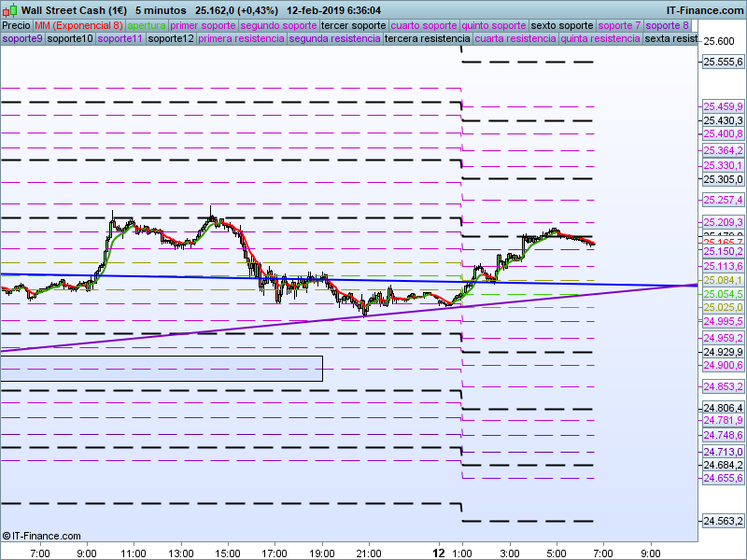Click the 25.150,2 price axis label
This screenshot has height=560, width=747.
click(723, 251)
